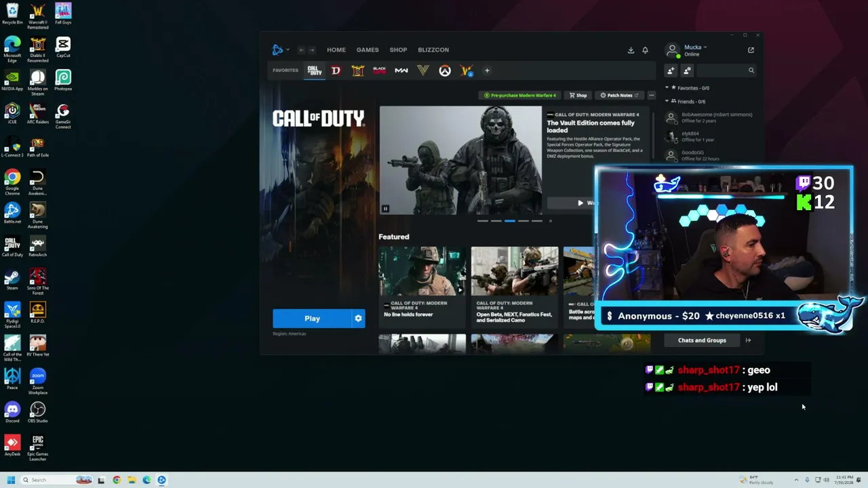
Task: Open the Diablo IV favorites icon
Action: (x=336, y=70)
